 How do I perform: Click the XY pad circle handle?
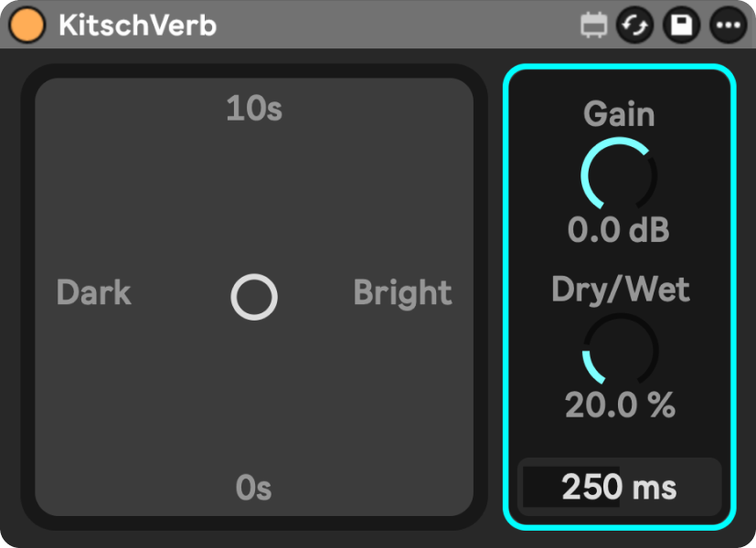[253, 298]
